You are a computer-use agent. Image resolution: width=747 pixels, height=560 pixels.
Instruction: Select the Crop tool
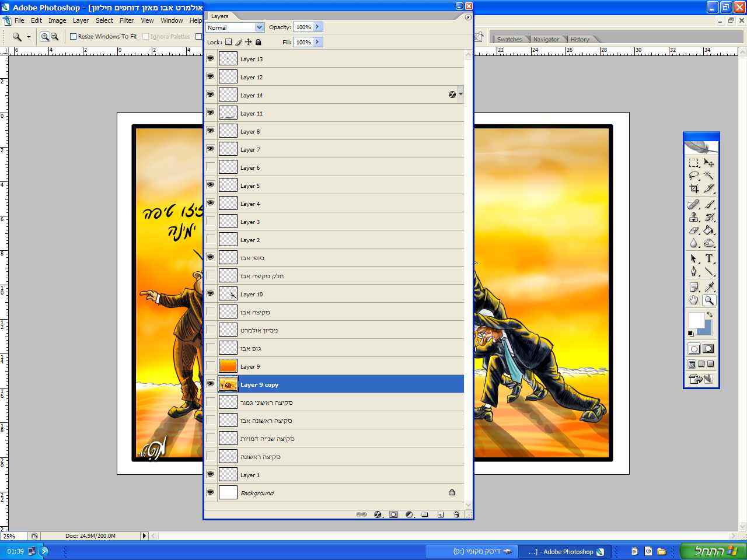[694, 188]
